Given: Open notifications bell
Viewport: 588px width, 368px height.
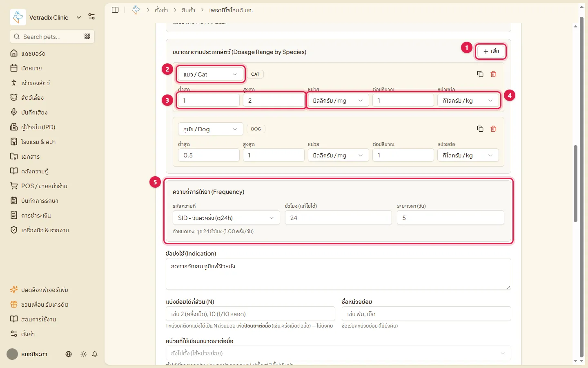Looking at the screenshot, I should 95,354.
